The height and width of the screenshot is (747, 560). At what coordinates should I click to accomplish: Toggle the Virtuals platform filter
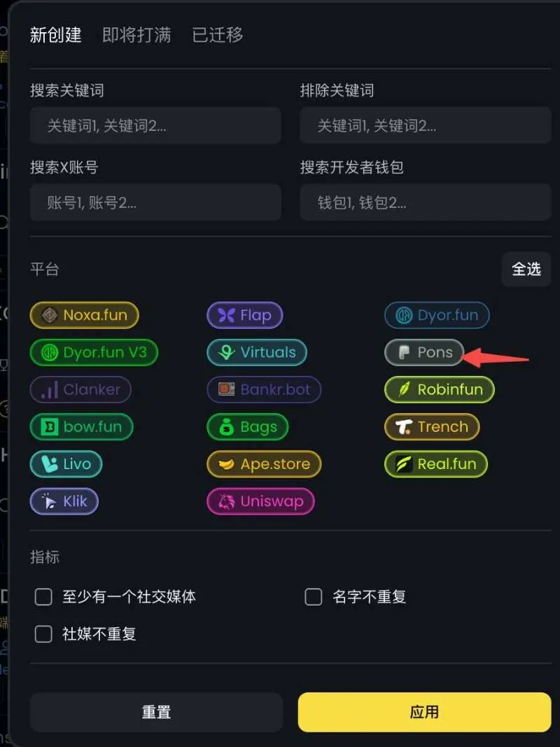click(x=257, y=353)
